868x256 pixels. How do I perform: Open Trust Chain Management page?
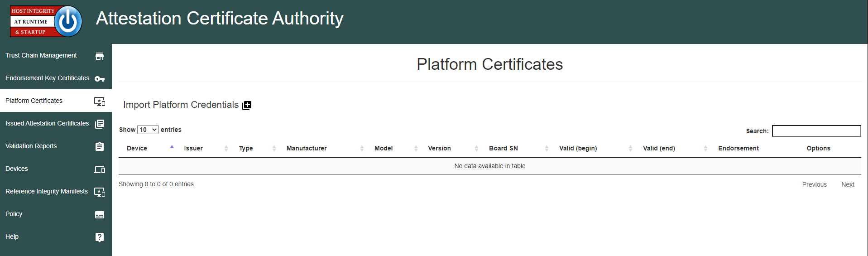56,55
